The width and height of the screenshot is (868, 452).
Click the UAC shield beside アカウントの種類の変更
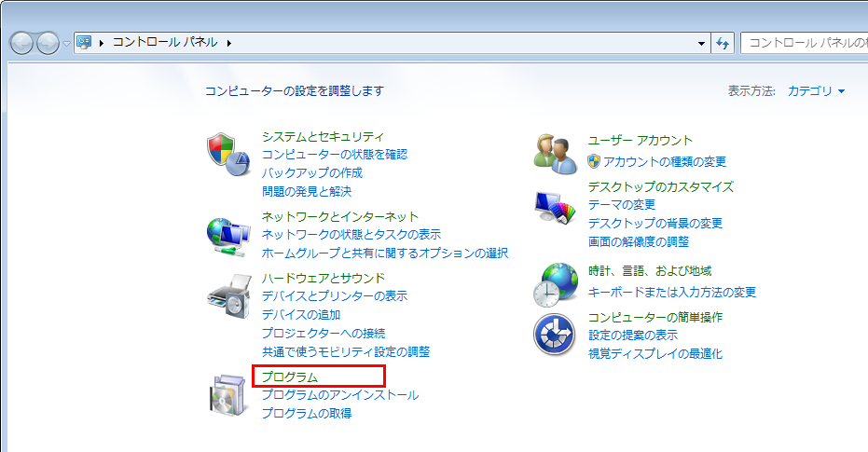pos(593,161)
